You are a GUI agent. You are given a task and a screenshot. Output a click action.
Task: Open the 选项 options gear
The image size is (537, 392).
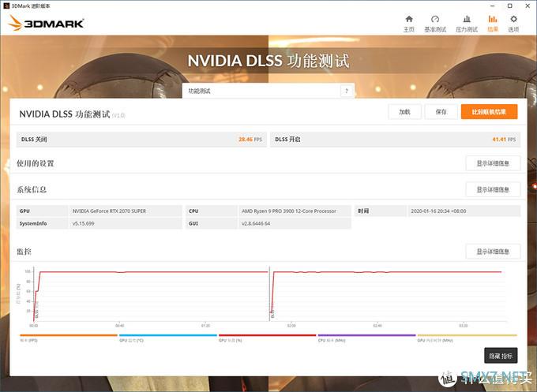(513, 24)
